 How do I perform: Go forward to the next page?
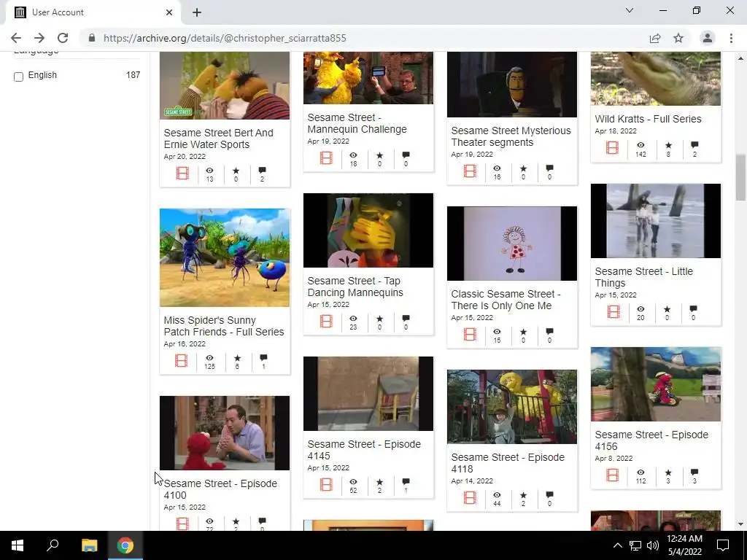coord(39,38)
